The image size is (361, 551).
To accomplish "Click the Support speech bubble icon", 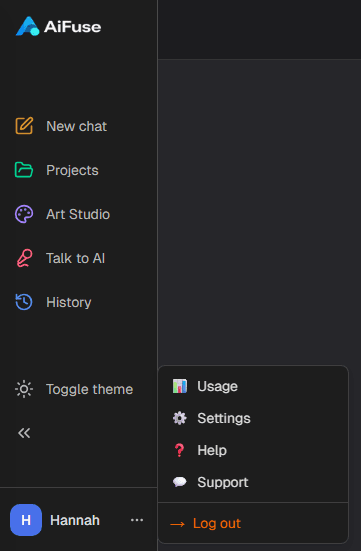I will tap(180, 482).
